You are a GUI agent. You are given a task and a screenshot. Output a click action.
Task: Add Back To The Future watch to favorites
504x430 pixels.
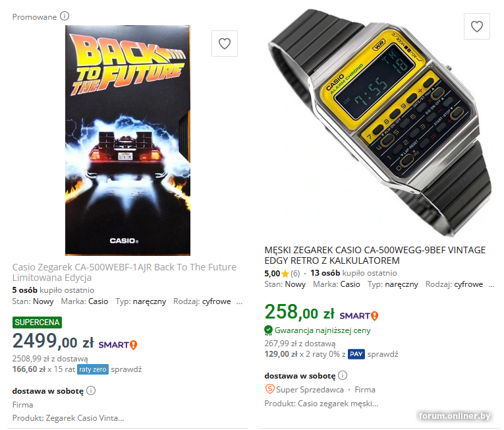[x=225, y=44]
